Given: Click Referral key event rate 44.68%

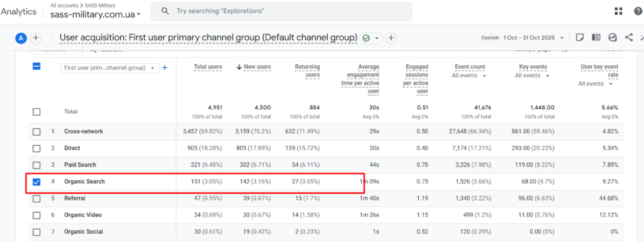Looking at the screenshot, I should point(609,199).
